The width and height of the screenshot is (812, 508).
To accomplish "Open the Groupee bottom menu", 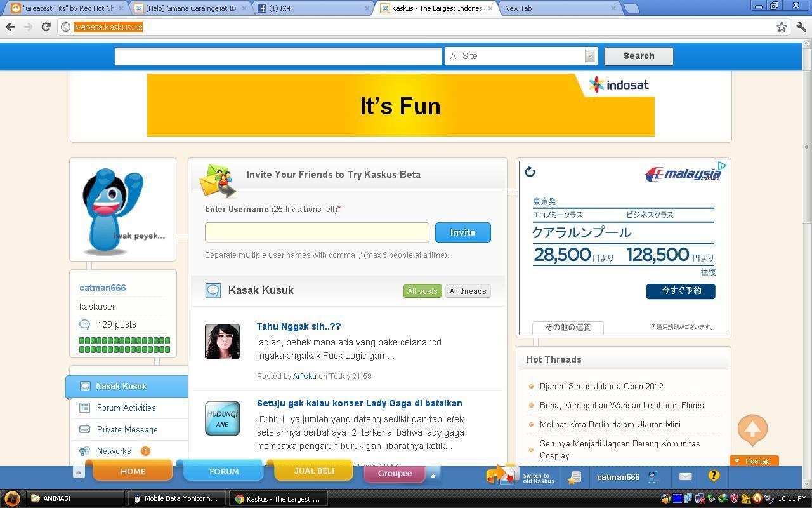I will point(395,473).
